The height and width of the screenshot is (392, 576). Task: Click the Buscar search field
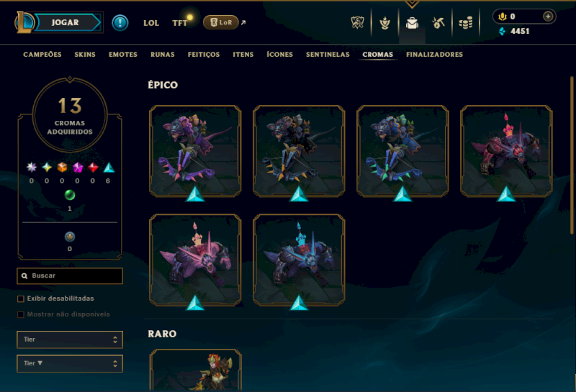tap(70, 275)
